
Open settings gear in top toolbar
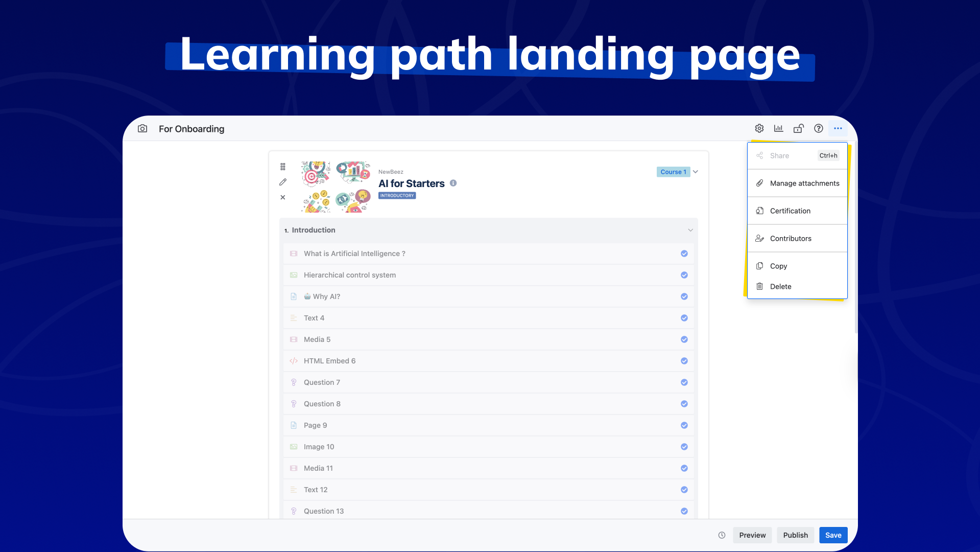coord(759,128)
